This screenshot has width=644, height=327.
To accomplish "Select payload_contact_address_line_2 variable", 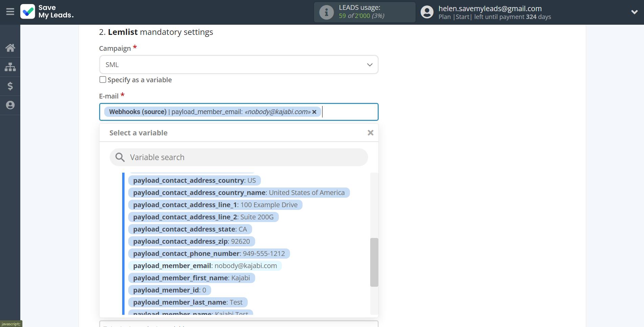I will 203,217.
